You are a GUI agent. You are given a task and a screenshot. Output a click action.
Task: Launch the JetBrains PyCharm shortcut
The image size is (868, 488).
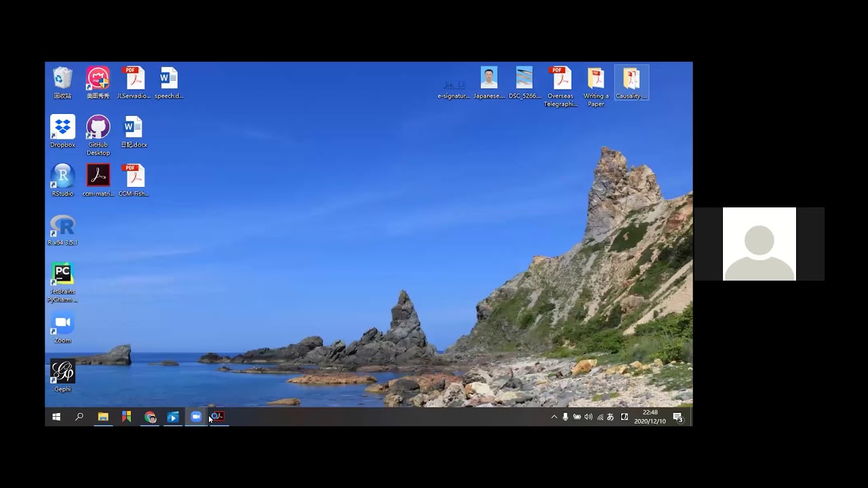[x=62, y=282]
